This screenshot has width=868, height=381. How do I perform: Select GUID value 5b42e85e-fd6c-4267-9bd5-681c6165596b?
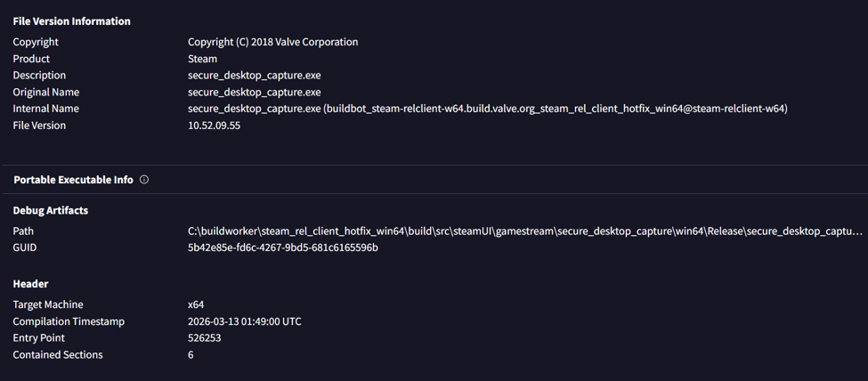pos(283,247)
